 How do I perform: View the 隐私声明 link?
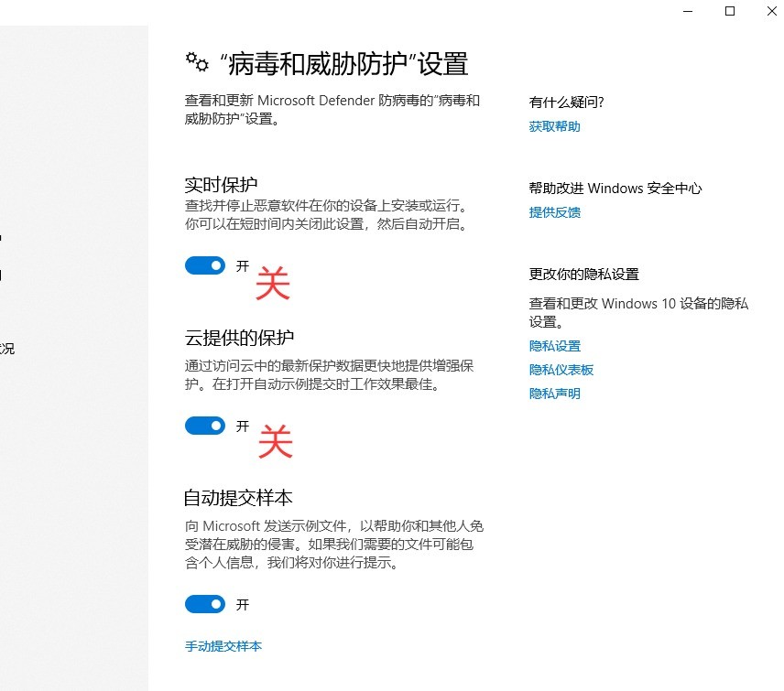click(554, 394)
